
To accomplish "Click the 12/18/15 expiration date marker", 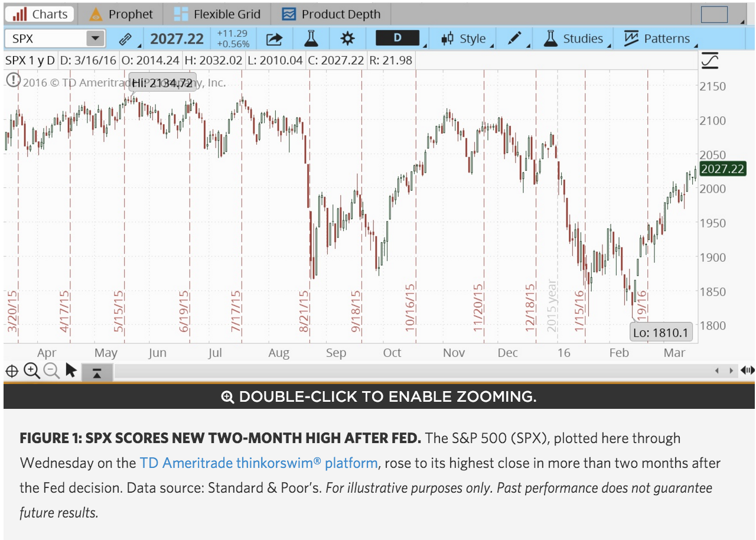I will 530,307.
